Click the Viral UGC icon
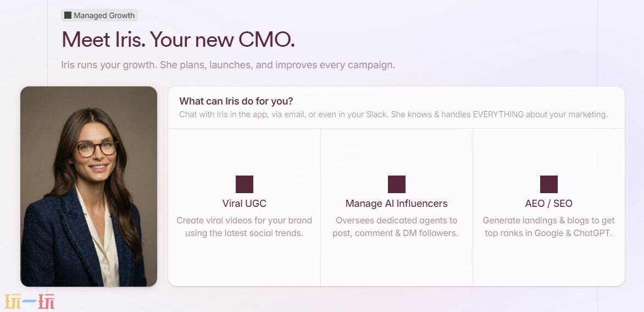 coord(244,184)
